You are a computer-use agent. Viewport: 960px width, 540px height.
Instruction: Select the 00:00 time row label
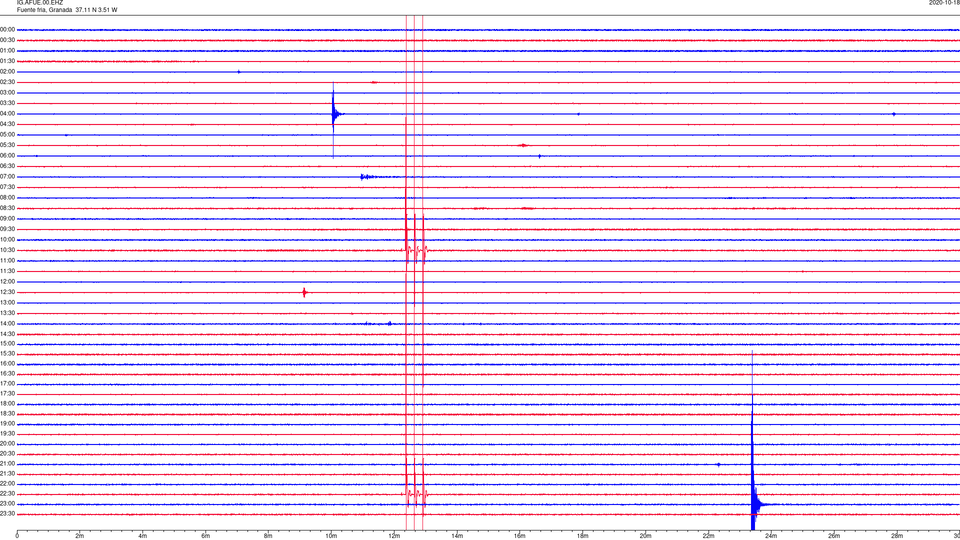(x=7, y=29)
